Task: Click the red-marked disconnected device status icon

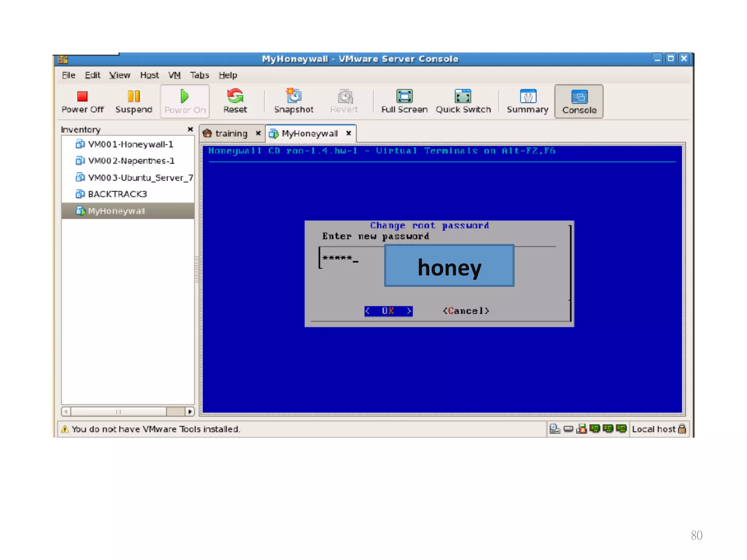Action: tap(581, 429)
